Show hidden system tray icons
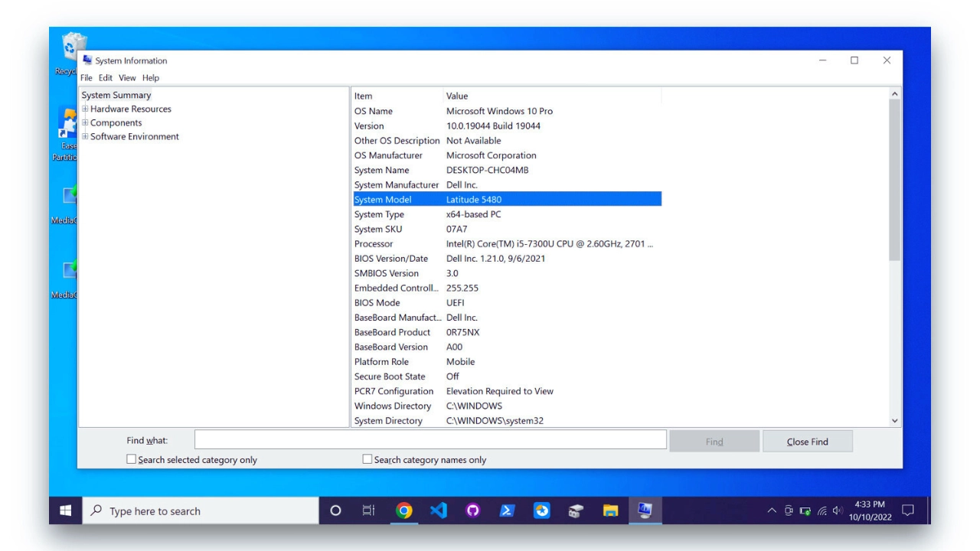This screenshot has height=551, width=980. (x=772, y=511)
